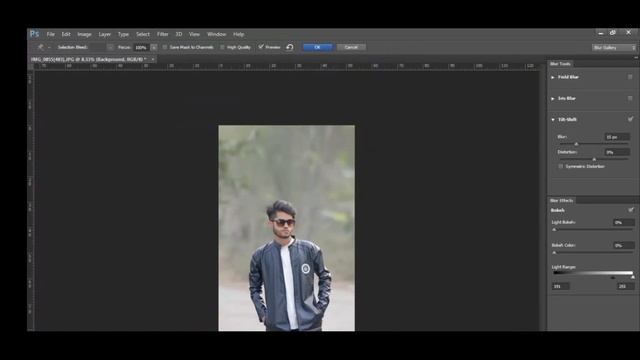
Task: Open the Blur Gallery workspace dropdown
Action: coord(614,48)
